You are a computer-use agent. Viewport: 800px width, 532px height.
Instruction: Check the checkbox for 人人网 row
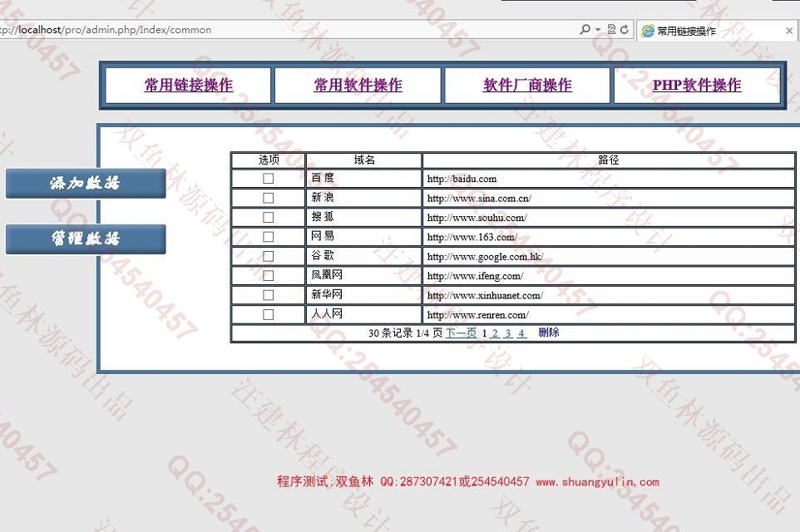point(268,315)
